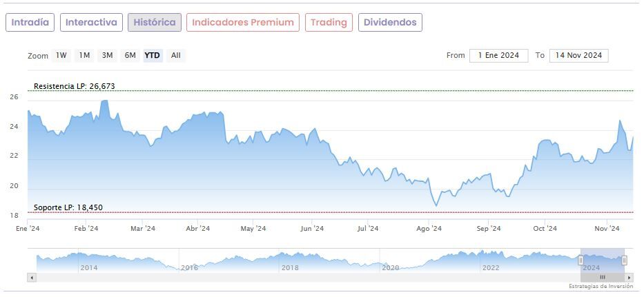Grab the right navigator range handle
The width and height of the screenshot is (644, 297).
[x=624, y=260]
